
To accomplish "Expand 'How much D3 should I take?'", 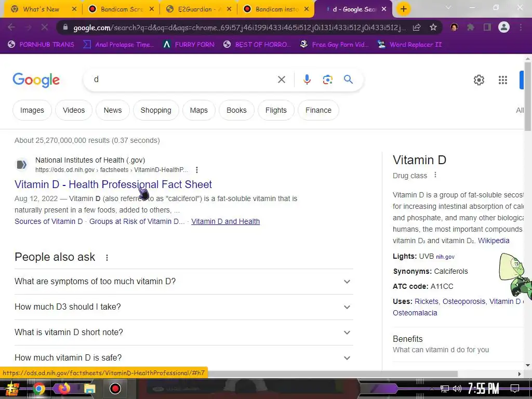I will point(183,307).
